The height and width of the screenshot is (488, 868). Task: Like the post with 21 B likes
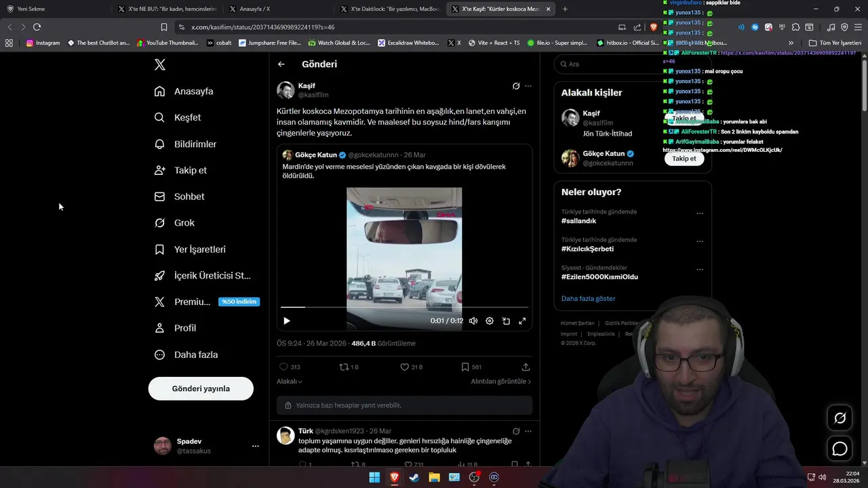pos(411,367)
